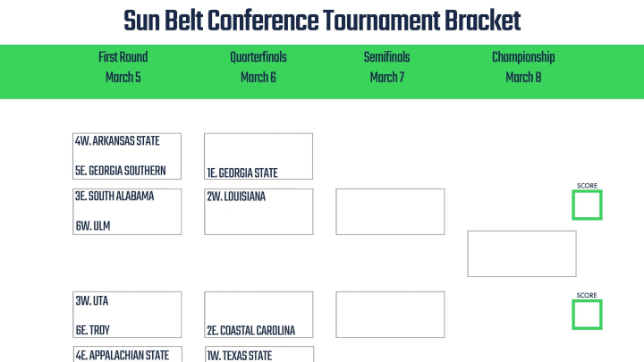Click the 6W. ULM team
Image resolution: width=644 pixels, height=362 pixels.
pos(93,226)
